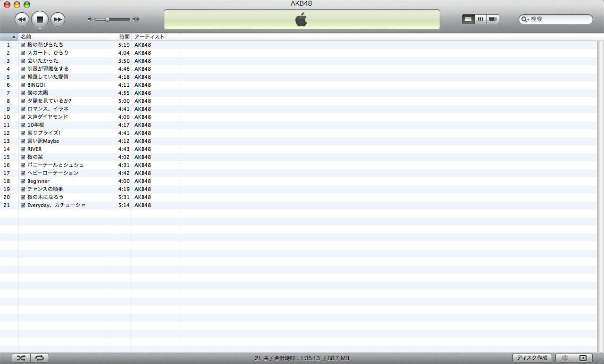Select the track 桜の栞
Screen dimensions: 604x364
[x=35, y=157]
